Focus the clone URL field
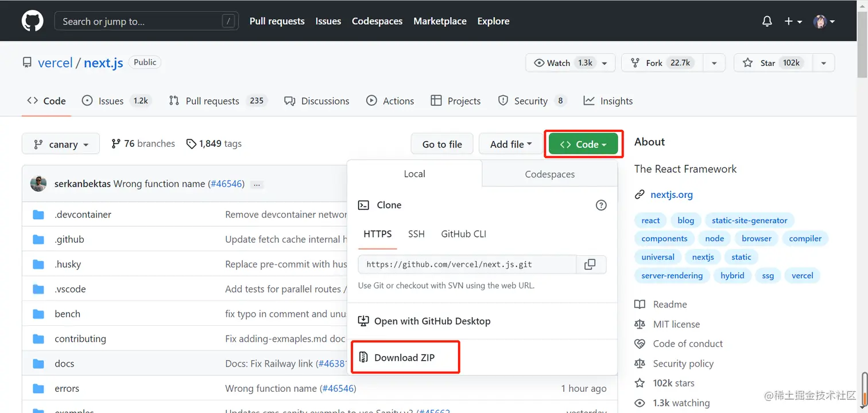This screenshot has width=868, height=413. point(467,264)
